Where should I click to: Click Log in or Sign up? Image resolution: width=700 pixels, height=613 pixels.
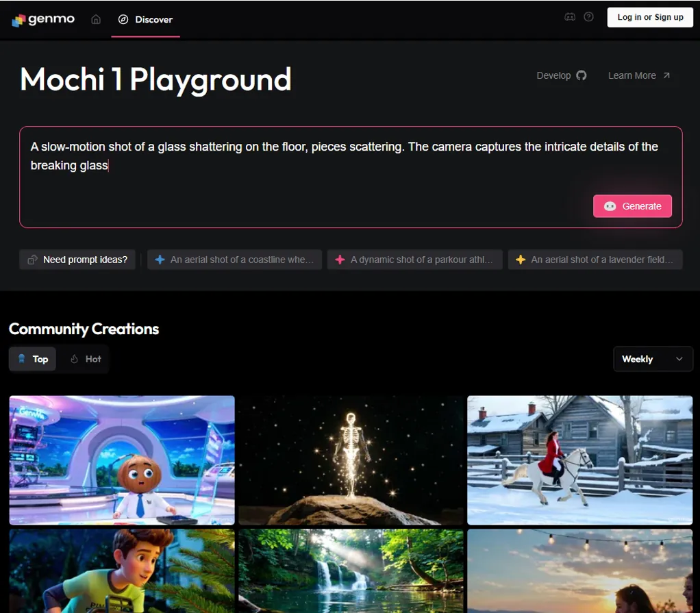650,17
